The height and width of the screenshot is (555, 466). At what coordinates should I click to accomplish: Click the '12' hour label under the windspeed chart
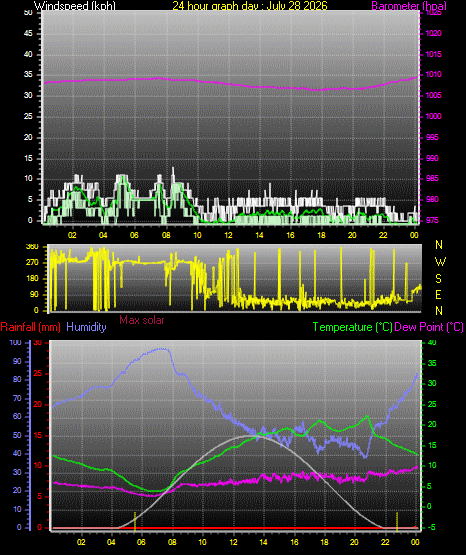click(228, 235)
